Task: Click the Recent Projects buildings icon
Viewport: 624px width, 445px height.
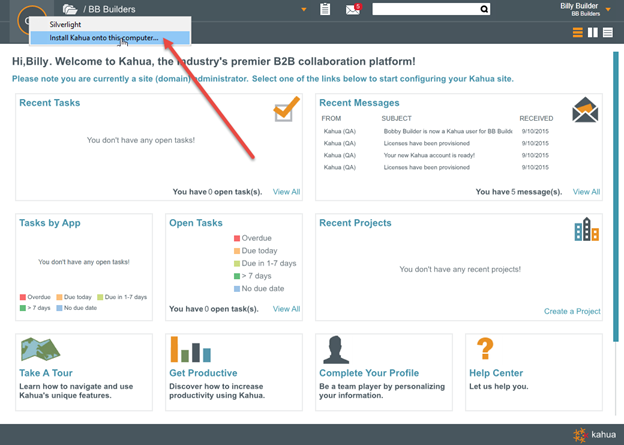Action: click(x=586, y=230)
